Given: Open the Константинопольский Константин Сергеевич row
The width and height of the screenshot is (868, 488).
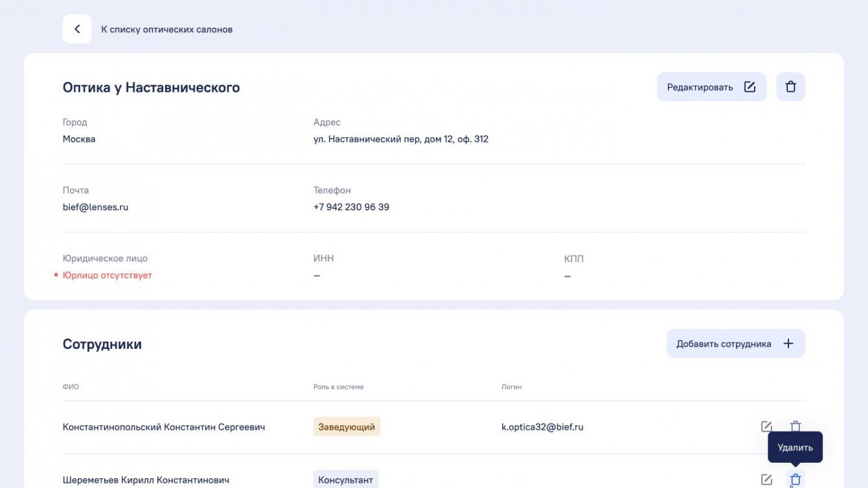Looking at the screenshot, I should pos(164,427).
